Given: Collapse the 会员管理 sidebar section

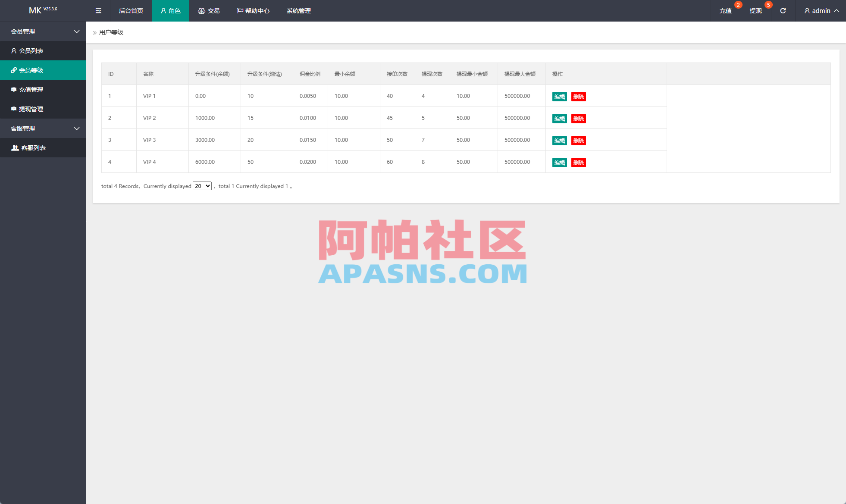Looking at the screenshot, I should (43, 31).
